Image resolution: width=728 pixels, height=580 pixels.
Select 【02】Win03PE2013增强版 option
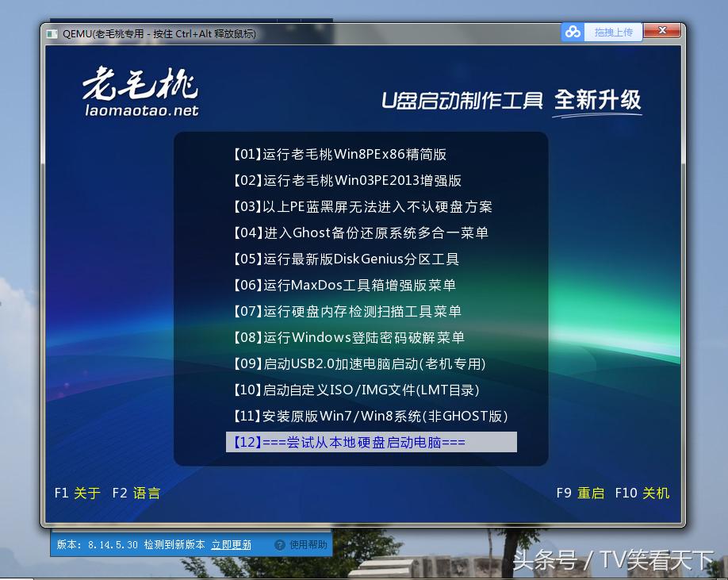(x=345, y=181)
